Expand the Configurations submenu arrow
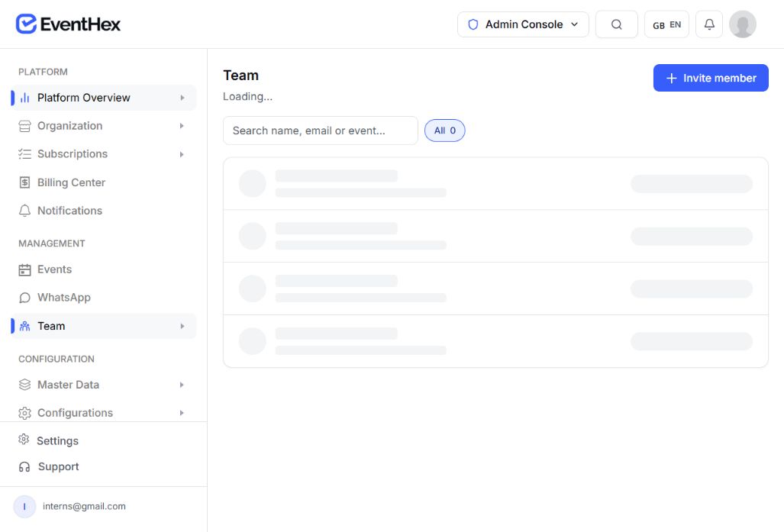 click(x=182, y=413)
